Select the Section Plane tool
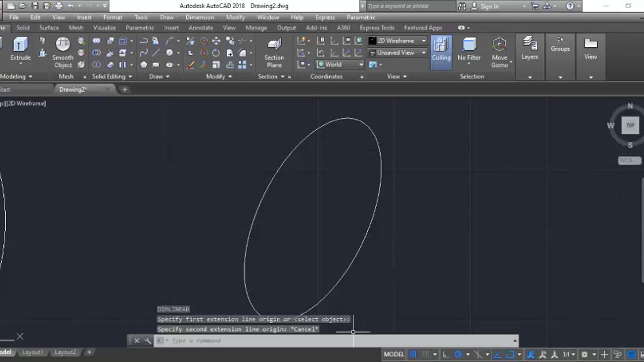 click(274, 53)
